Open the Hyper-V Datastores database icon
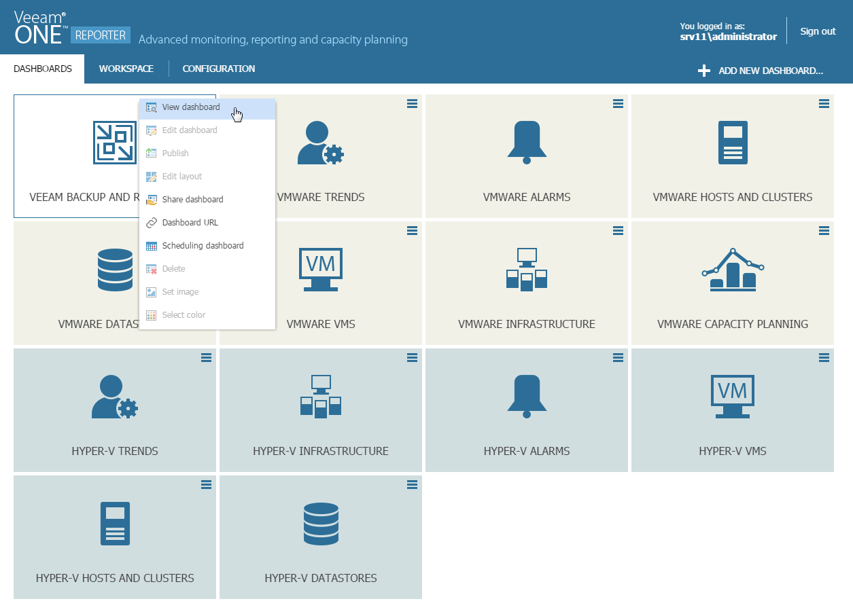The width and height of the screenshot is (853, 616). [x=321, y=524]
